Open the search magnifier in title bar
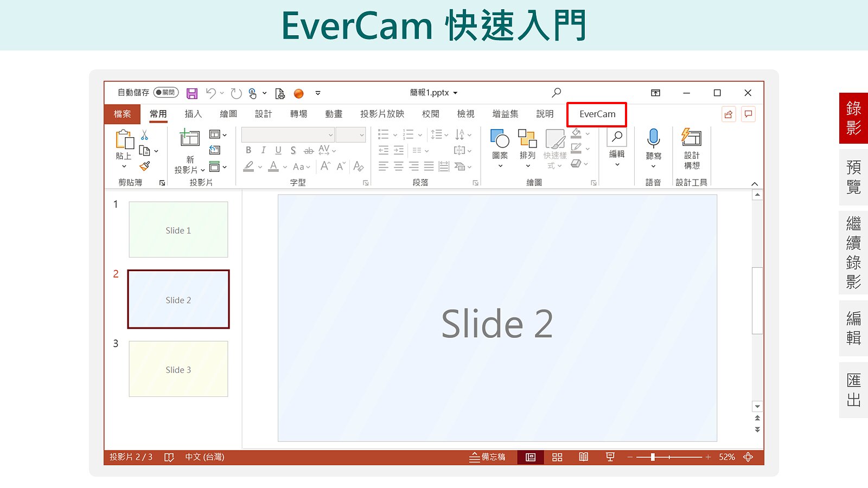This screenshot has width=868, height=488. (556, 93)
